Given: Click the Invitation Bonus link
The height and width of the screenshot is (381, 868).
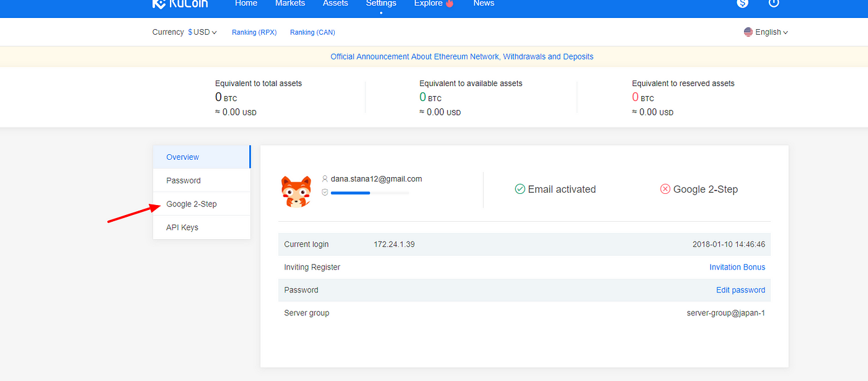Looking at the screenshot, I should coord(737,267).
